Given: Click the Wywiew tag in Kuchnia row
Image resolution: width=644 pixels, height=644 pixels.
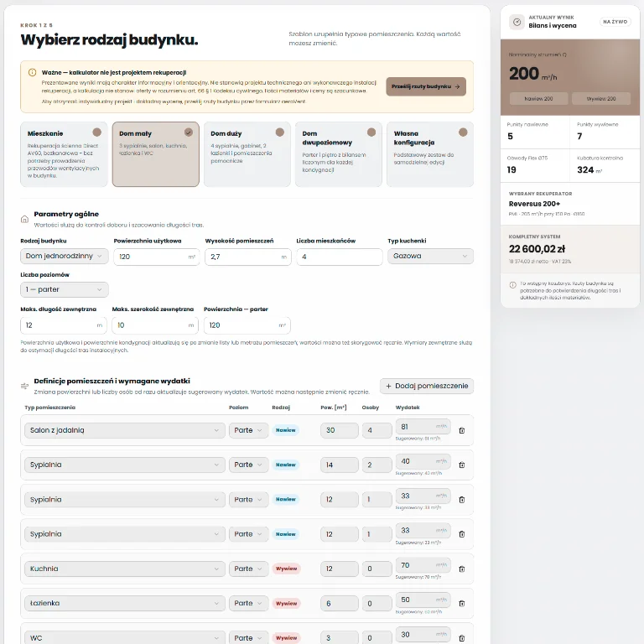Looking at the screenshot, I should (286, 569).
